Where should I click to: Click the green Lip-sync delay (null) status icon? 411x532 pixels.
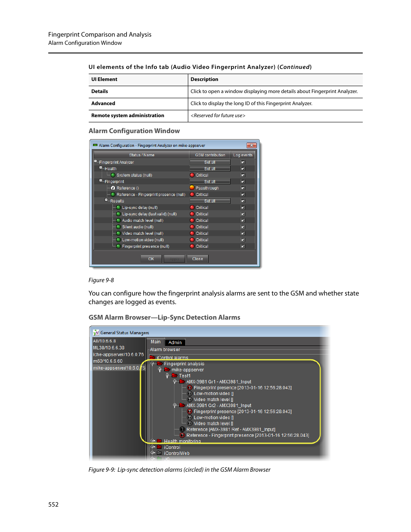118,208
